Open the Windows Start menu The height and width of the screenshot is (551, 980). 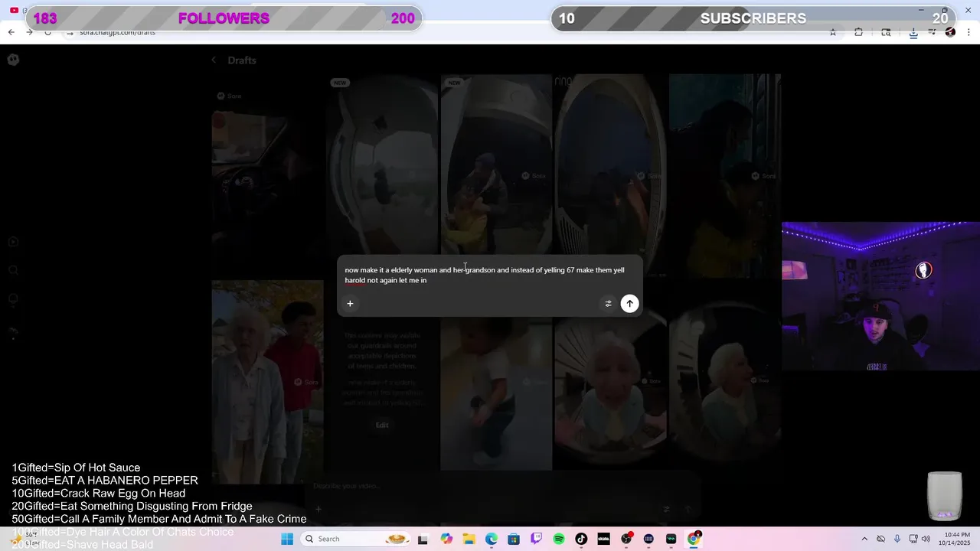[x=287, y=539]
